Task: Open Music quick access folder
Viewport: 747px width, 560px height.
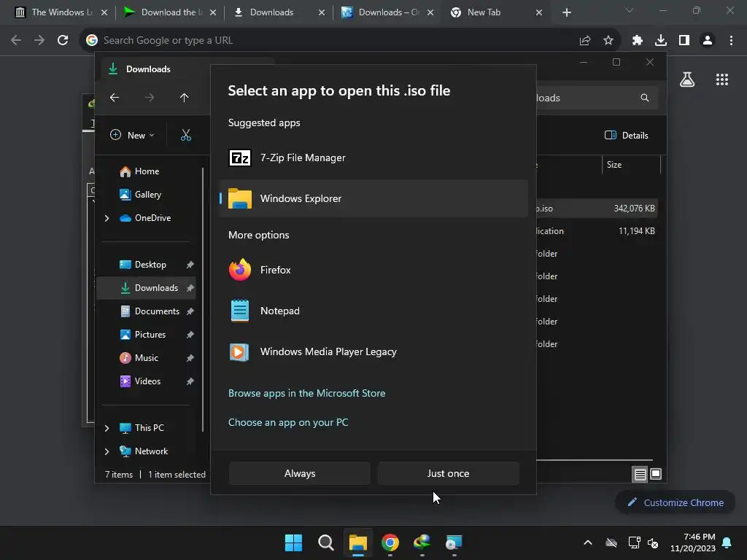Action: click(x=138, y=357)
